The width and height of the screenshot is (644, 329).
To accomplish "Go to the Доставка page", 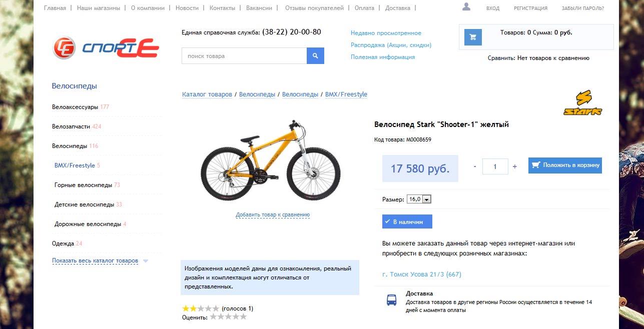I will (398, 8).
